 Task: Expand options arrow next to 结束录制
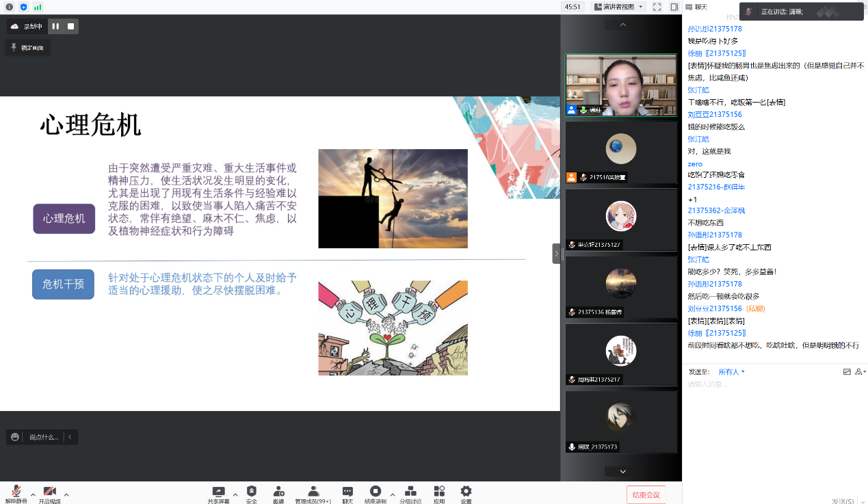pos(392,494)
